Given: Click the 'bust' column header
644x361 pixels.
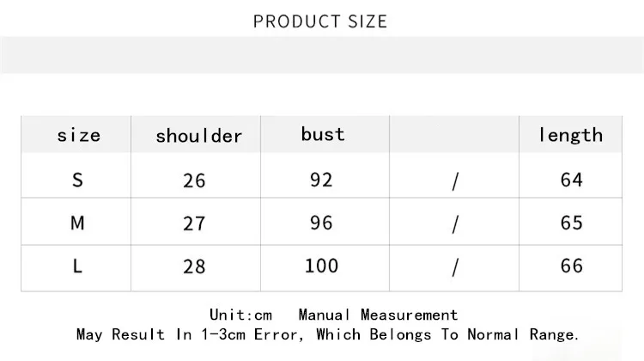Looking at the screenshot, I should 323,134.
